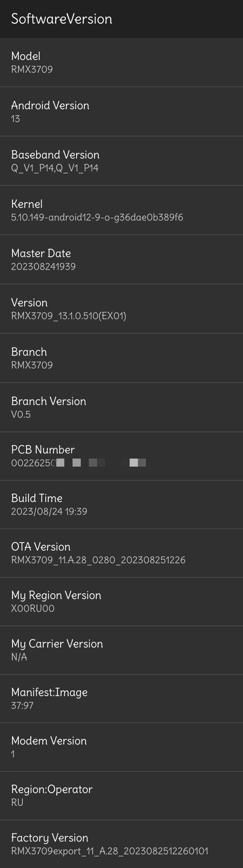Tap the Master Date row
This screenshot has height=868, width=243.
[122, 259]
